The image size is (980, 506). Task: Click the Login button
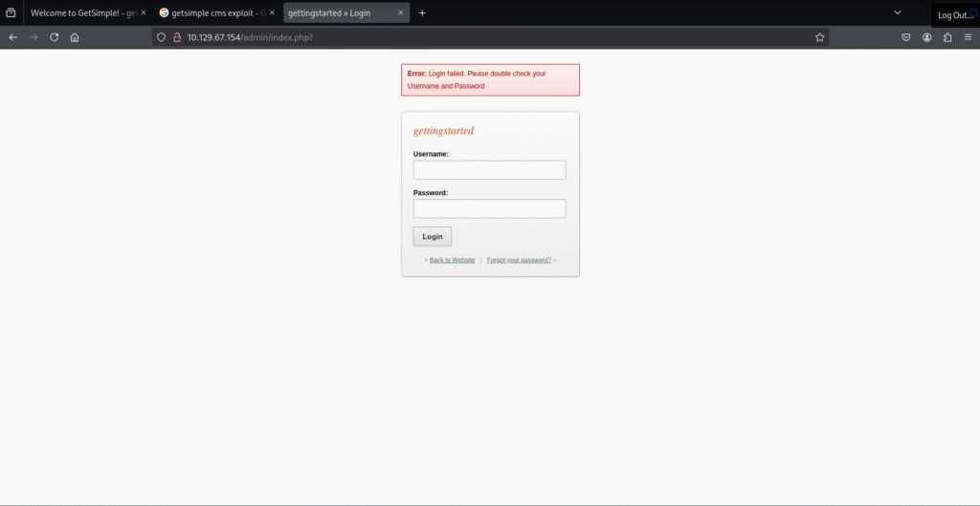(x=432, y=237)
